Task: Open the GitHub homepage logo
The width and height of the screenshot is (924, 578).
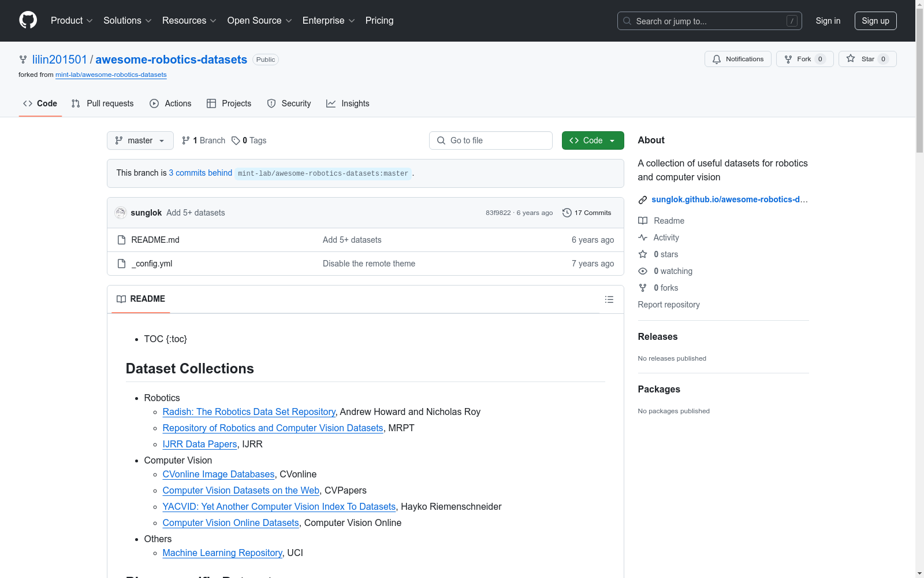Action: pyautogui.click(x=28, y=20)
